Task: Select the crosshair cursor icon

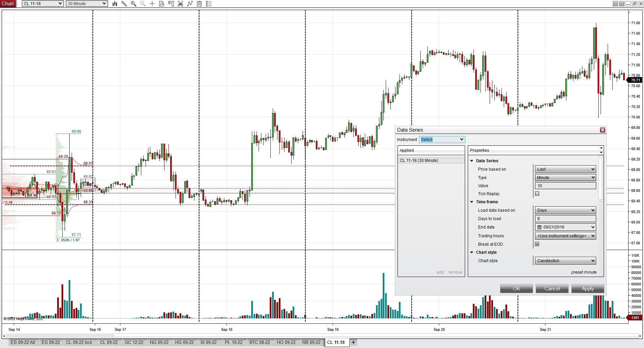Action: [x=152, y=4]
